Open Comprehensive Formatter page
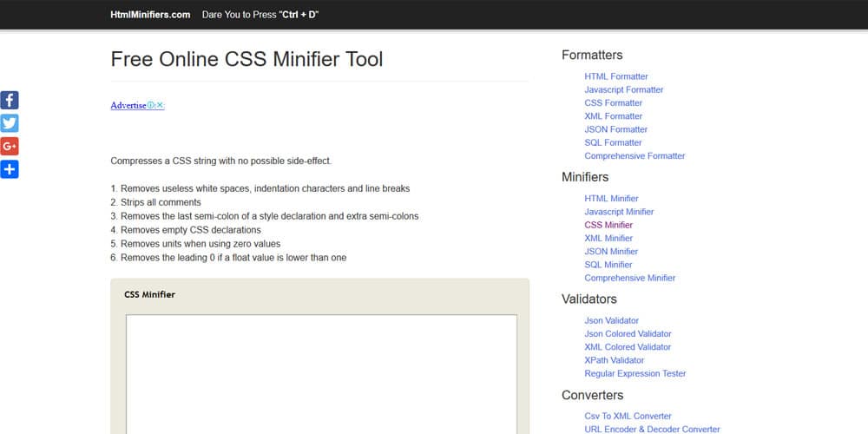 click(x=635, y=156)
